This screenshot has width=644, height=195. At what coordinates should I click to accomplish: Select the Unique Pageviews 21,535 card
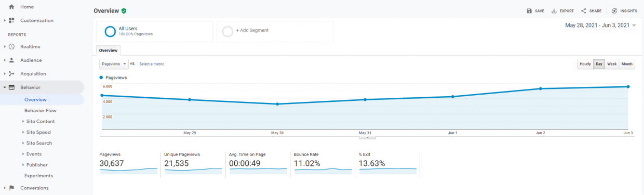pyautogui.click(x=193, y=164)
